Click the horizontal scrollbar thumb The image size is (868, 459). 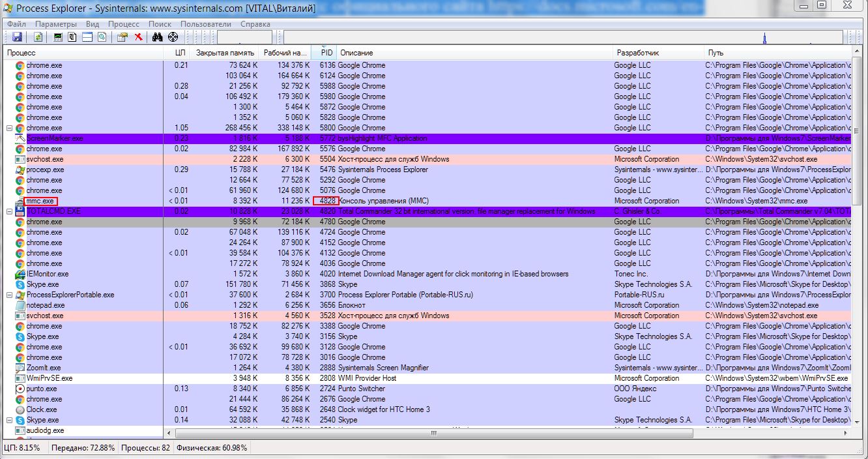(x=433, y=433)
